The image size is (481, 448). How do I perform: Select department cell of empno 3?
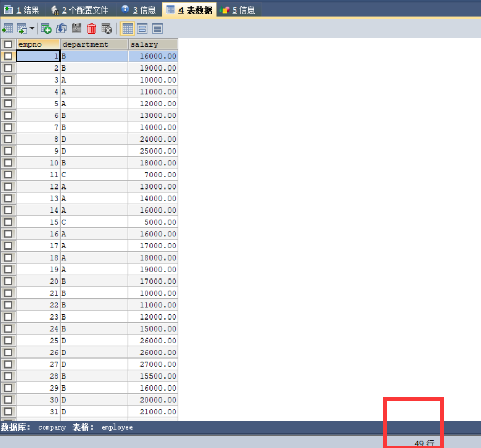(94, 80)
